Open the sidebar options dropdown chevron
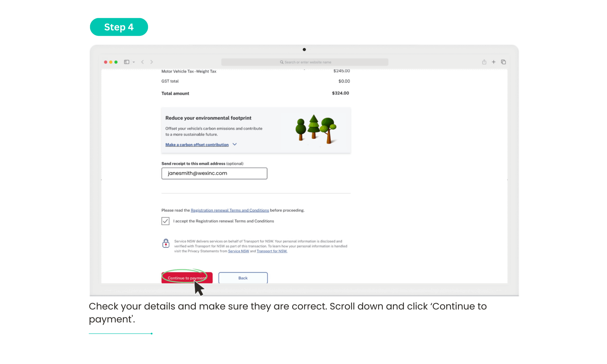Viewport: 607px width, 364px height. click(134, 62)
